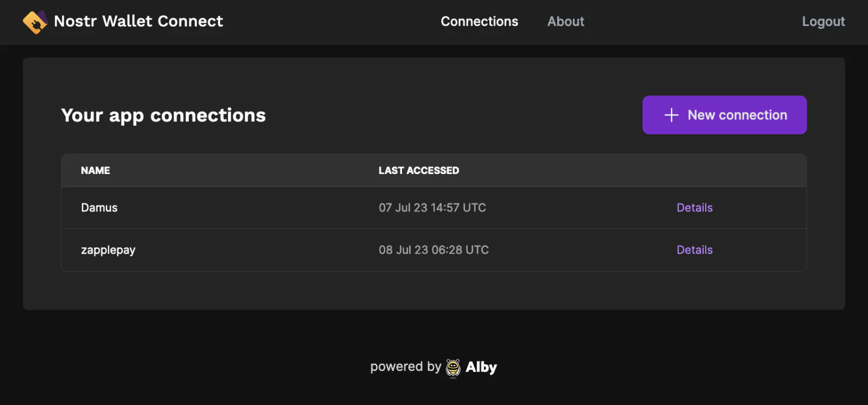Image resolution: width=868 pixels, height=405 pixels.
Task: Click the Nostr Wallet Connect logo icon
Action: pyautogui.click(x=35, y=22)
